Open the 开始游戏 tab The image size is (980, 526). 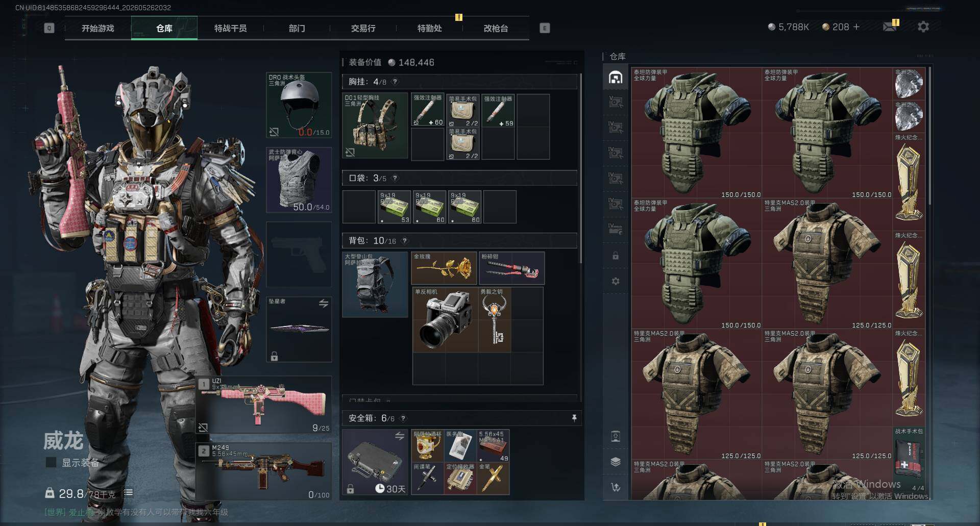[97, 28]
